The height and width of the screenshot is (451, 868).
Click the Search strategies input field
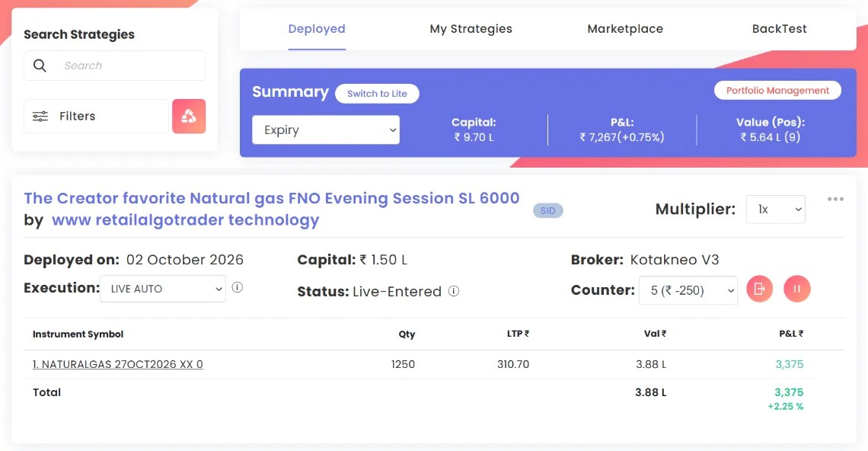click(x=114, y=66)
